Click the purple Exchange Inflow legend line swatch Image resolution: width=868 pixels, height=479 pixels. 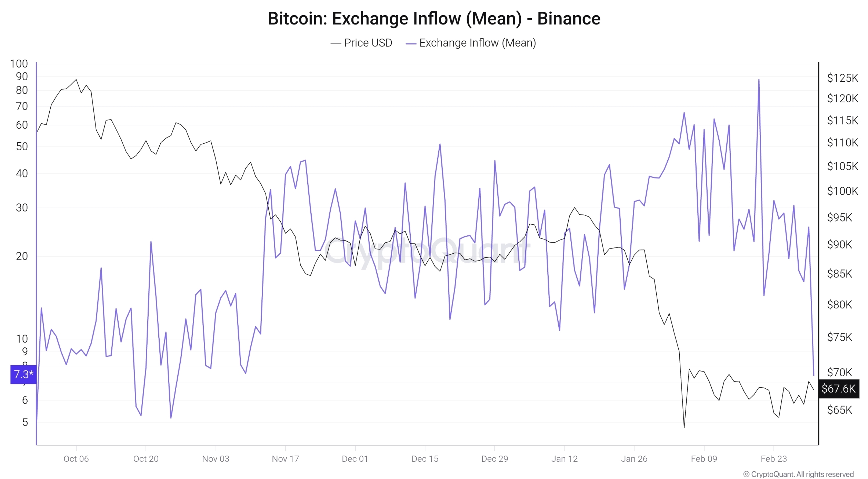coord(411,44)
